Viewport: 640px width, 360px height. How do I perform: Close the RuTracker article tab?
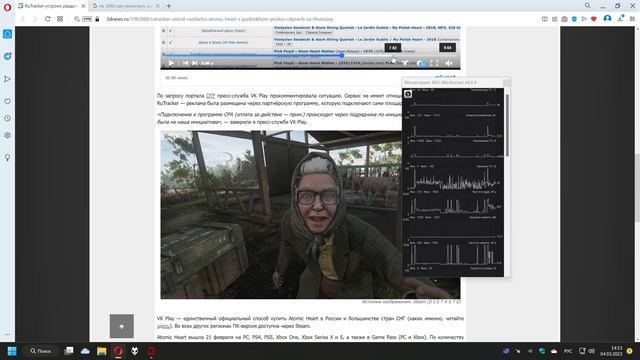(83, 6)
